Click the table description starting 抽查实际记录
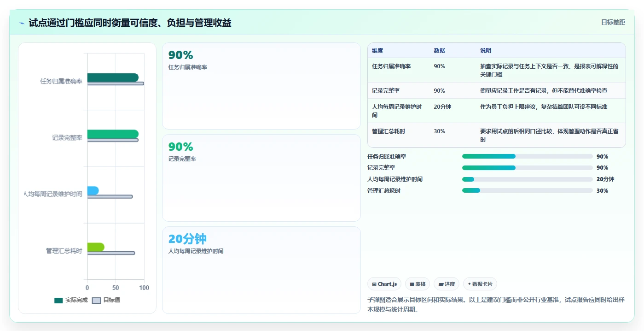 pyautogui.click(x=549, y=71)
